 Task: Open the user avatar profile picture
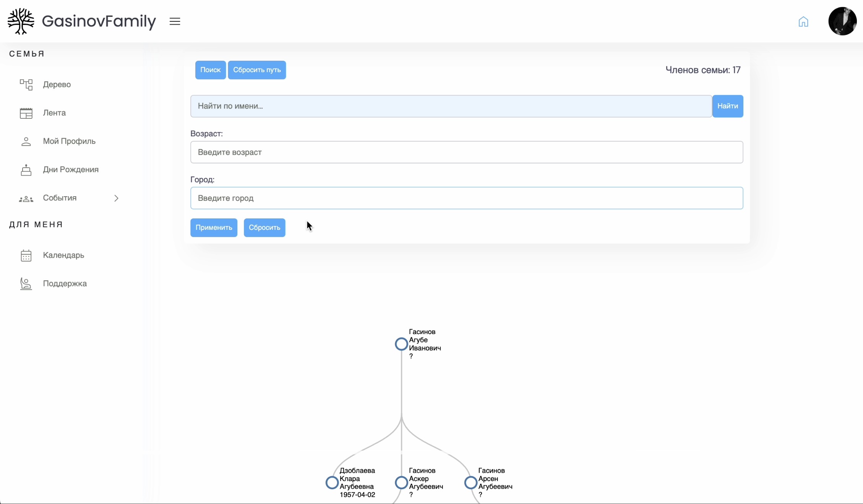842,21
